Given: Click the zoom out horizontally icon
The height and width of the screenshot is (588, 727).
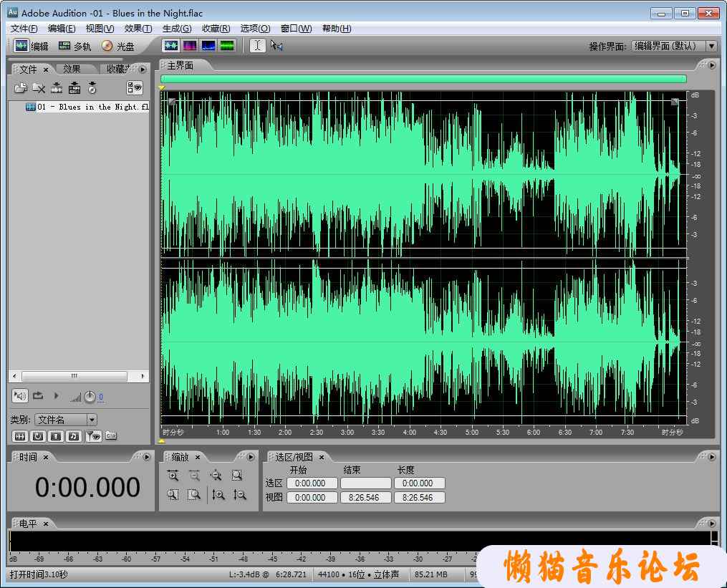Looking at the screenshot, I should [194, 476].
